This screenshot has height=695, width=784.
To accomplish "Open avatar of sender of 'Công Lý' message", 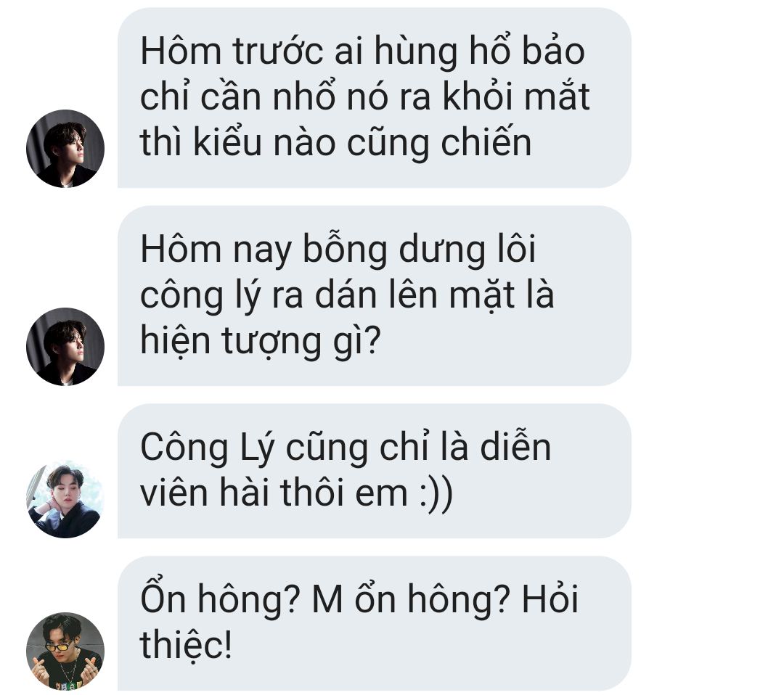I will [x=65, y=499].
